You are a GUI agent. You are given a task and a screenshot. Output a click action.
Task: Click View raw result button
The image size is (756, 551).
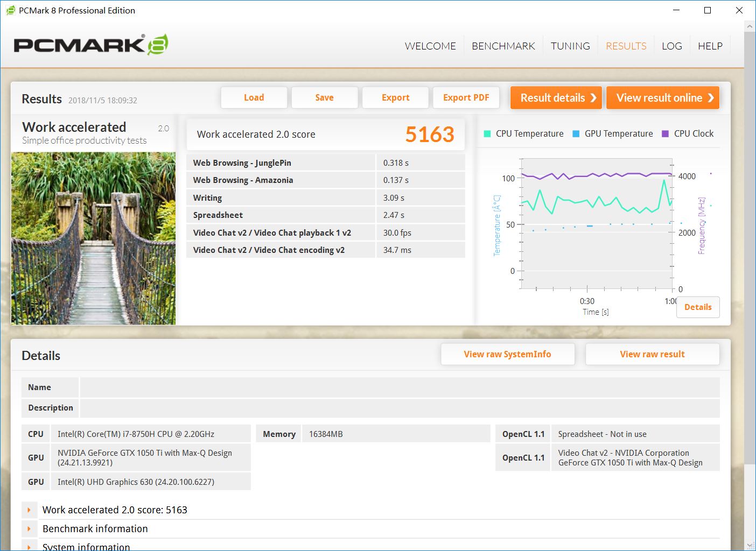click(653, 354)
